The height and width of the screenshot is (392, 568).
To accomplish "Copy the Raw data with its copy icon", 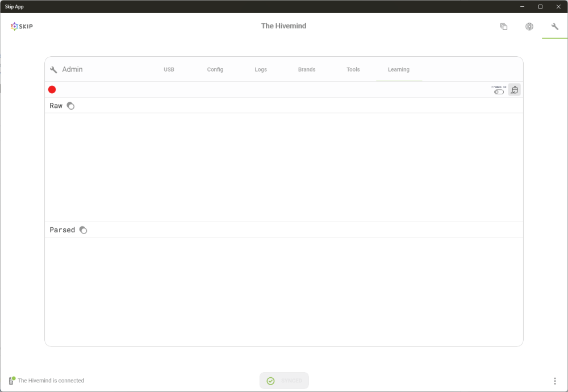I will [70, 106].
